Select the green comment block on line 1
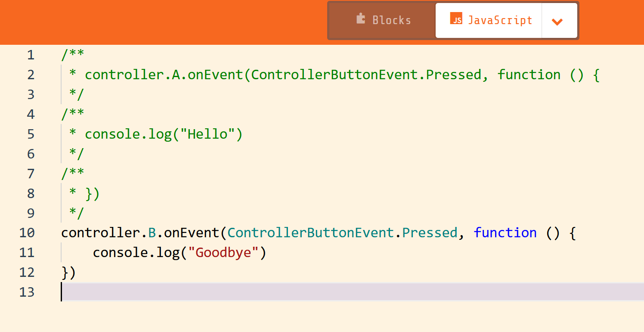 [x=73, y=54]
